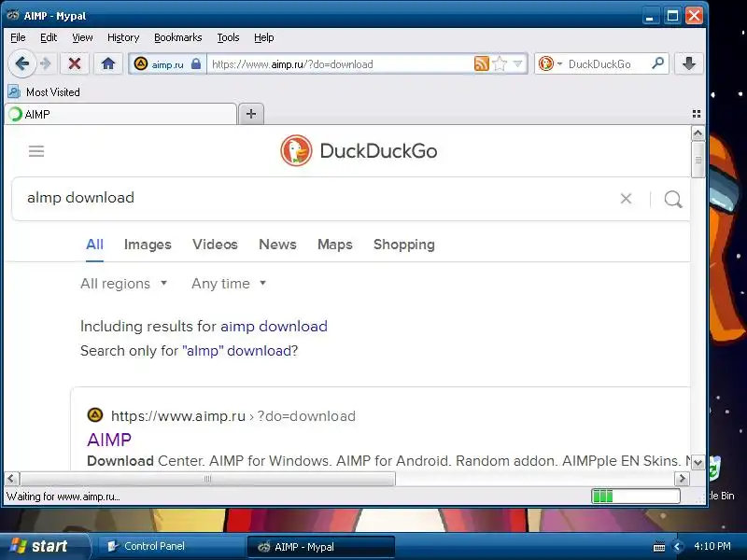The width and height of the screenshot is (747, 560).
Task: Open the Help menu
Action: (x=264, y=37)
